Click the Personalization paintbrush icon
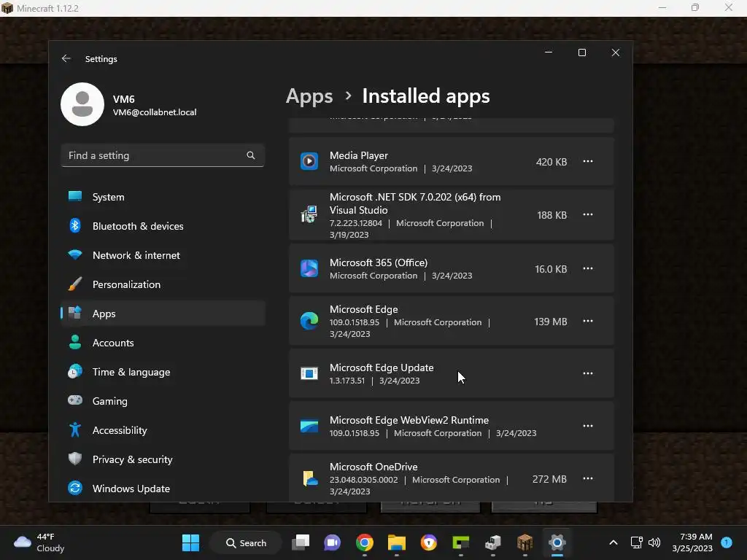747x560 pixels. click(75, 284)
